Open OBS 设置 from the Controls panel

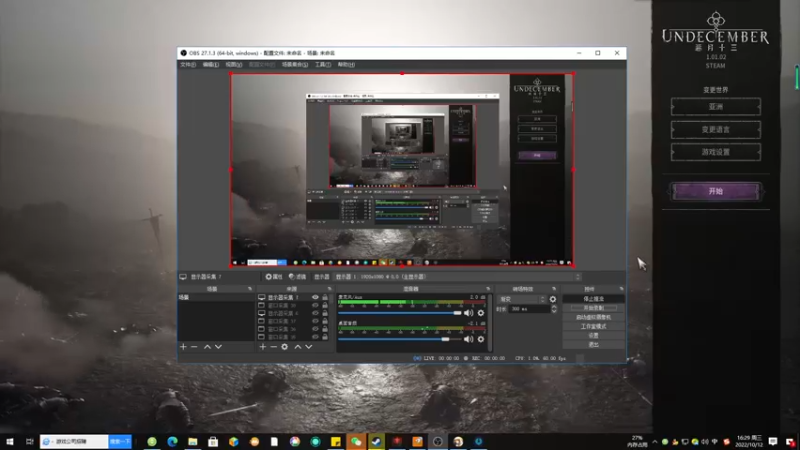coord(593,336)
